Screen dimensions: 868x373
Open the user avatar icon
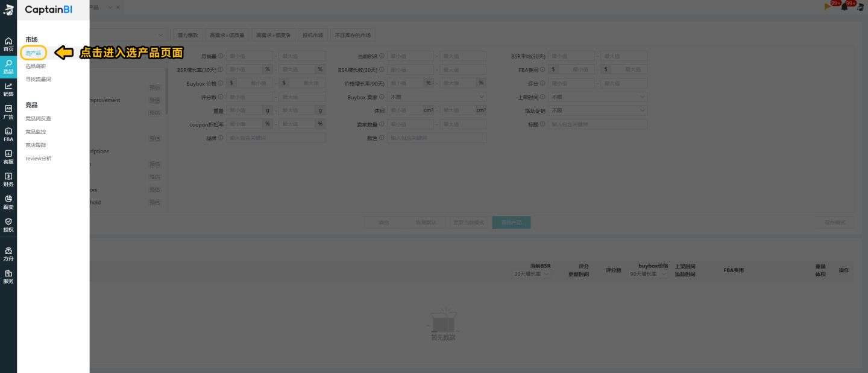[x=861, y=7]
